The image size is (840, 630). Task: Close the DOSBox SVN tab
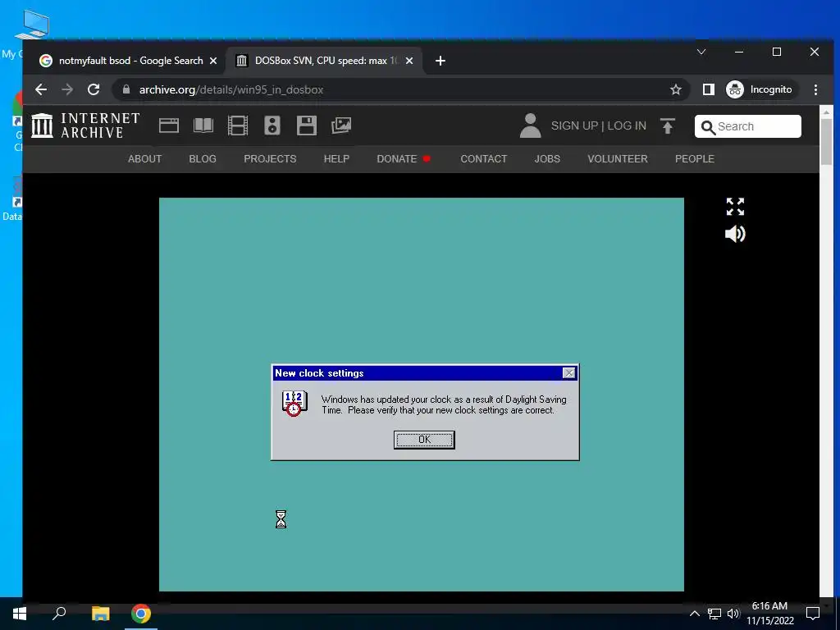point(409,61)
